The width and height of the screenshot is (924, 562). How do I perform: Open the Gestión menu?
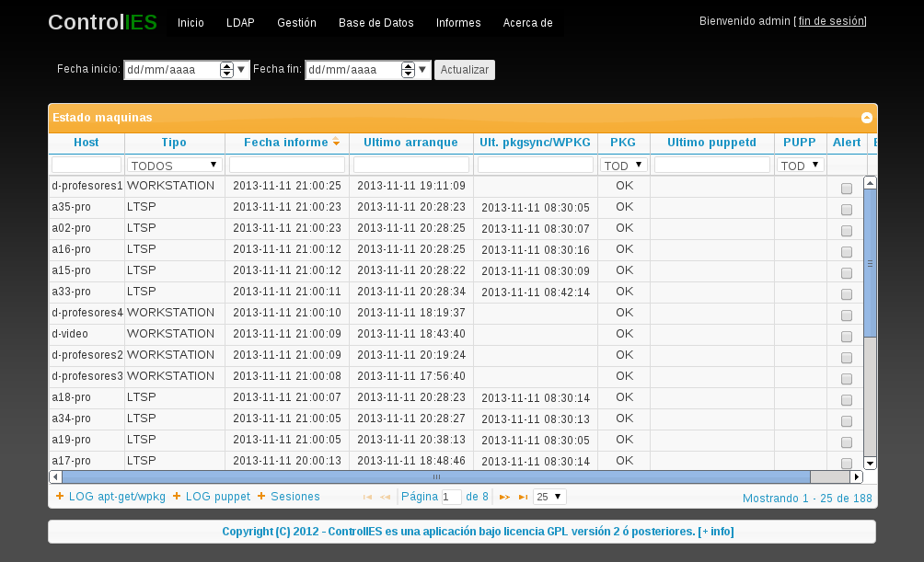coord(296,23)
